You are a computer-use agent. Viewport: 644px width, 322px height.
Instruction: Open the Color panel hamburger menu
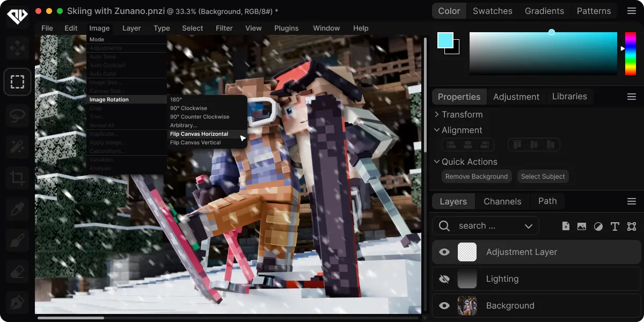(632, 11)
